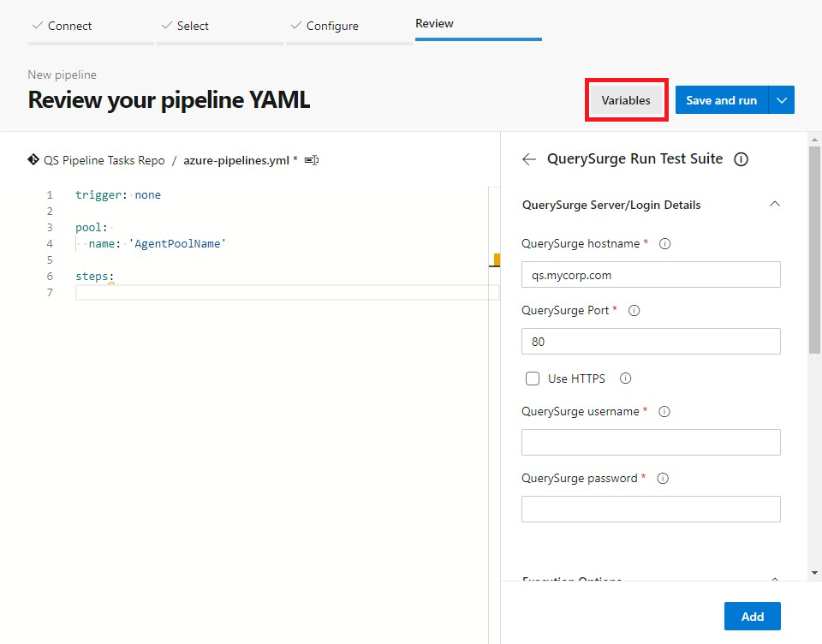Click Save and run button

tap(721, 100)
